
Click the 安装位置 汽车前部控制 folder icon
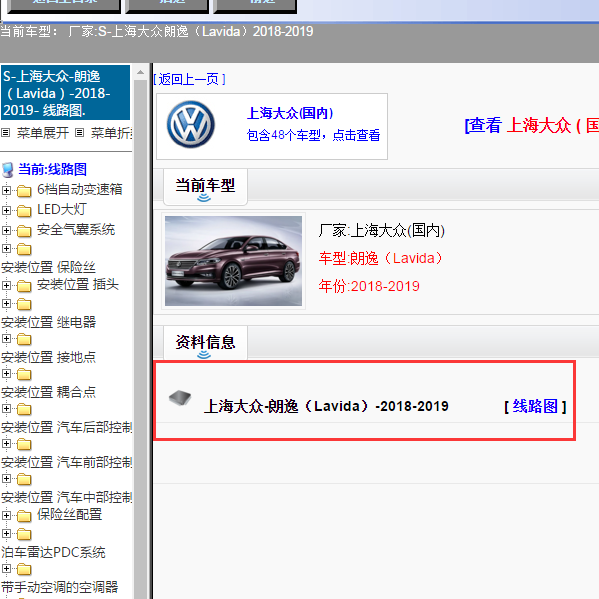[x=24, y=444]
